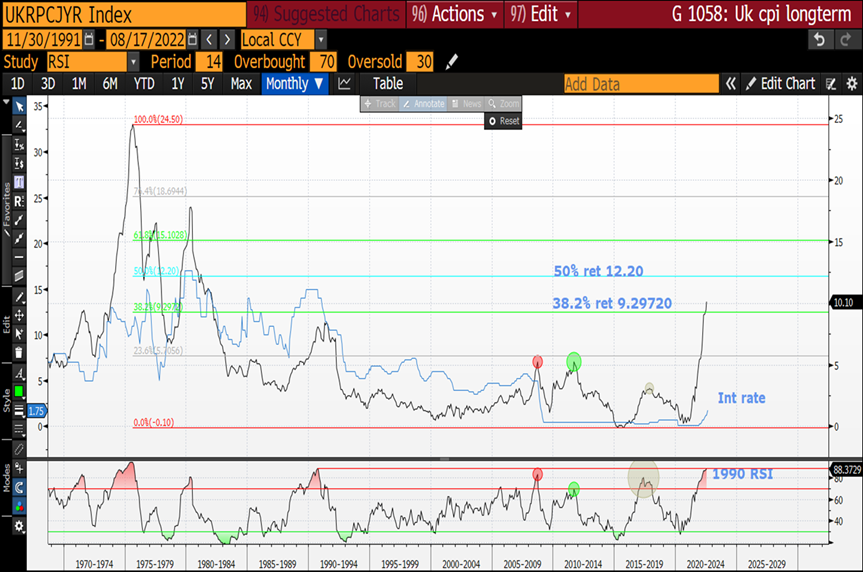Toggle the Track mode
The image size is (863, 572).
point(380,103)
